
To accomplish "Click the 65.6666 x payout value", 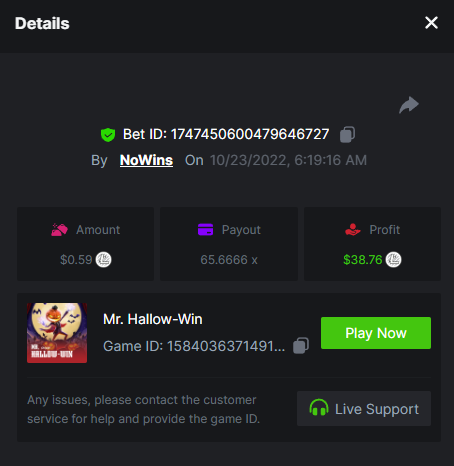I will click(x=229, y=260).
